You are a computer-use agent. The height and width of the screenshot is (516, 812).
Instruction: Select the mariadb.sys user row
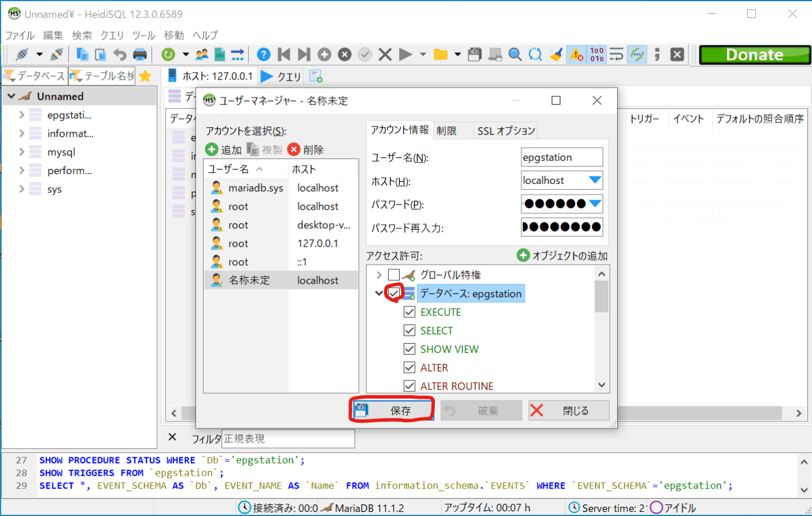281,188
